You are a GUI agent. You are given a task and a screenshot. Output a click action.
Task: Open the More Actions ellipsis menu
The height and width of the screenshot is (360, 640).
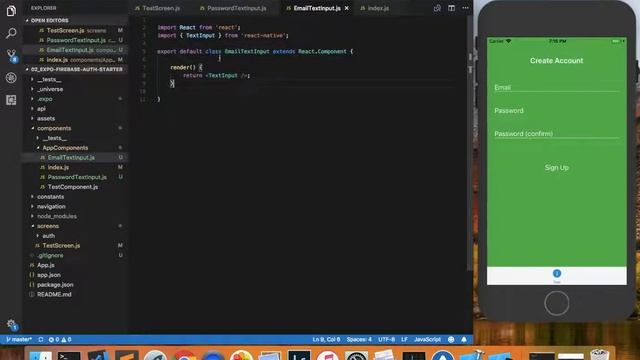tap(465, 8)
